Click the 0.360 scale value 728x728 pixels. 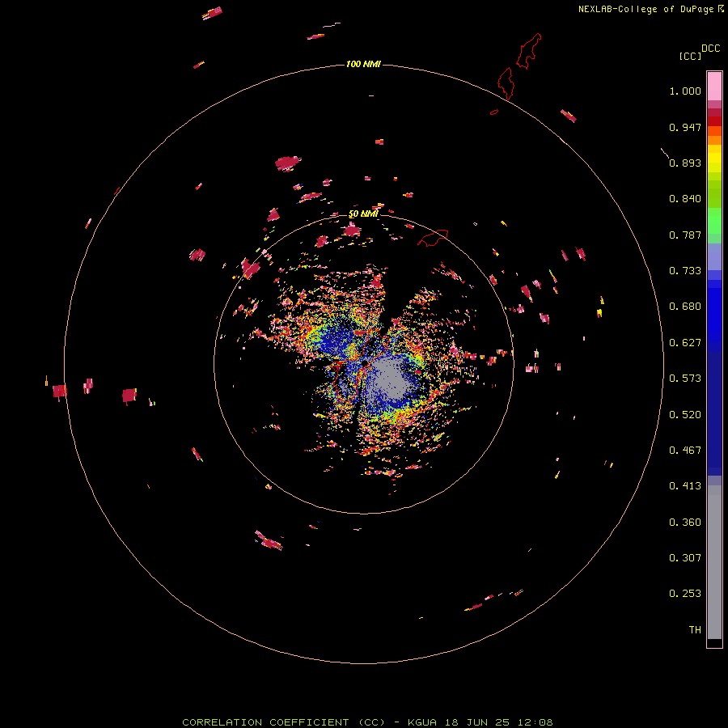[x=685, y=523]
